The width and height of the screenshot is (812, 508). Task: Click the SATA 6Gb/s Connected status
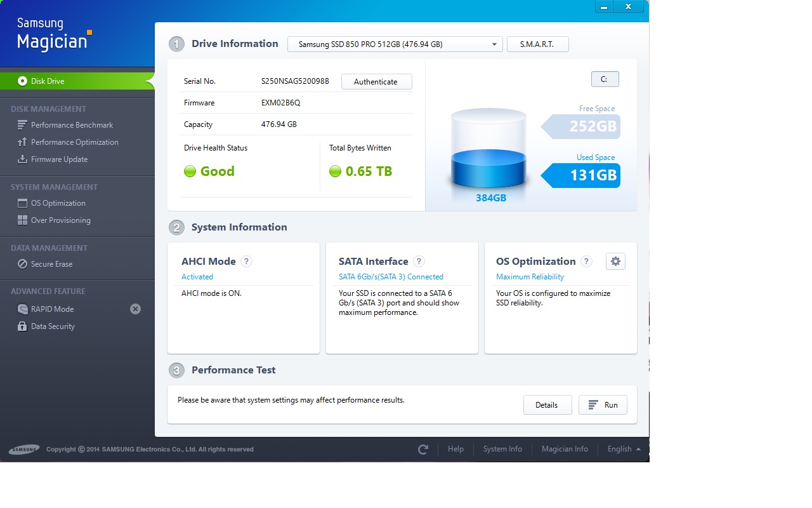click(391, 277)
